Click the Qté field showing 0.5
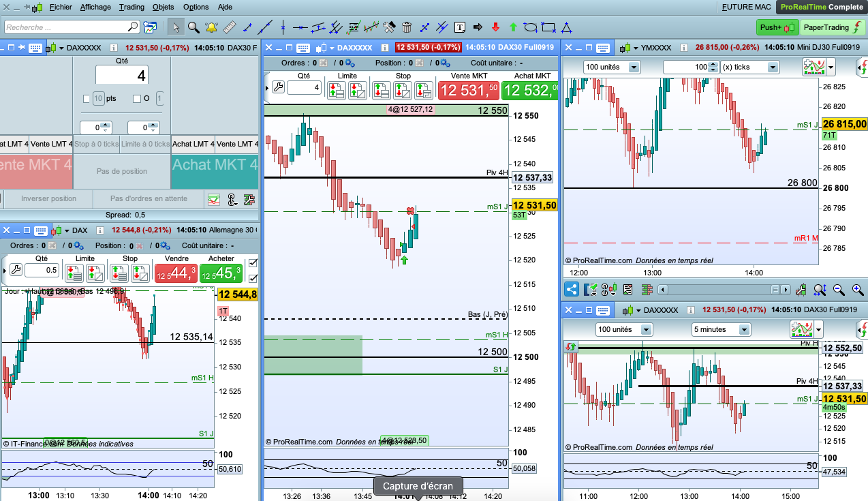This screenshot has width=868, height=501. point(42,271)
